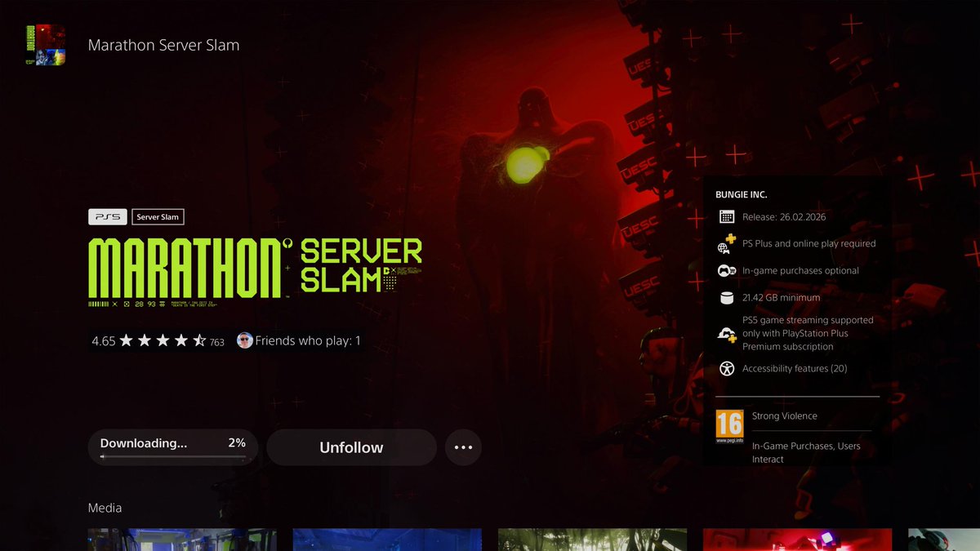Click the storage size disk icon
This screenshot has height=551, width=980.
coord(727,298)
